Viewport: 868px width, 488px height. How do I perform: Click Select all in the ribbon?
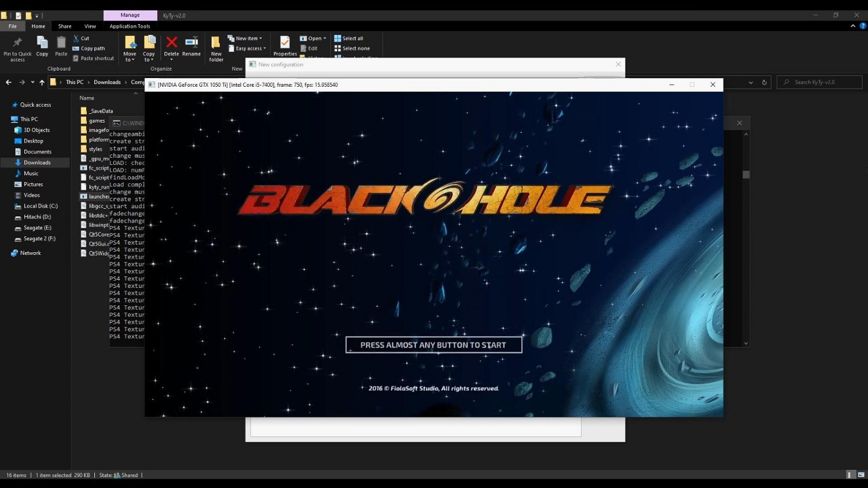coord(349,39)
